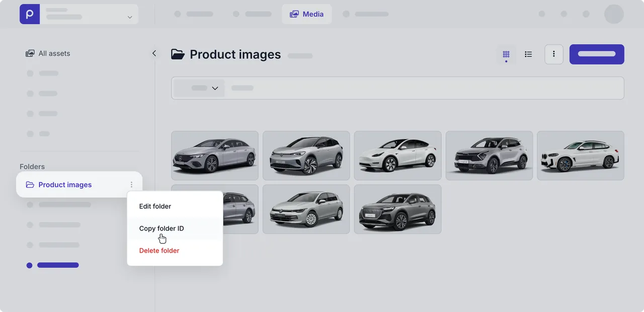The image size is (644, 312).
Task: Click the open folder icon beside Product images title
Action: [178, 54]
